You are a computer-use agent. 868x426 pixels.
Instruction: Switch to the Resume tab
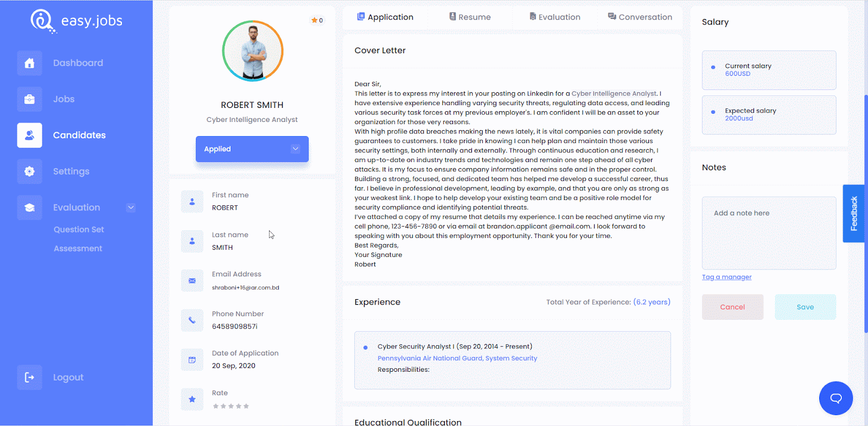click(x=470, y=17)
